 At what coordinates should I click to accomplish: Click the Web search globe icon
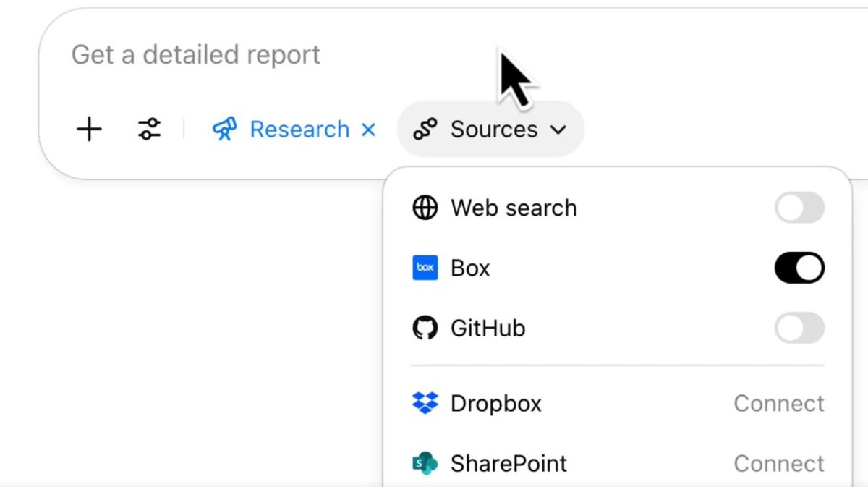click(425, 208)
